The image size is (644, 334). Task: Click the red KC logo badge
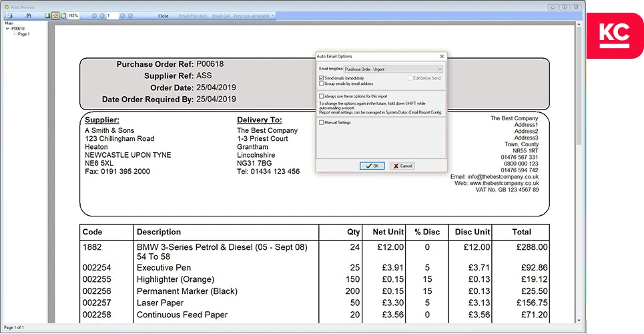(615, 35)
